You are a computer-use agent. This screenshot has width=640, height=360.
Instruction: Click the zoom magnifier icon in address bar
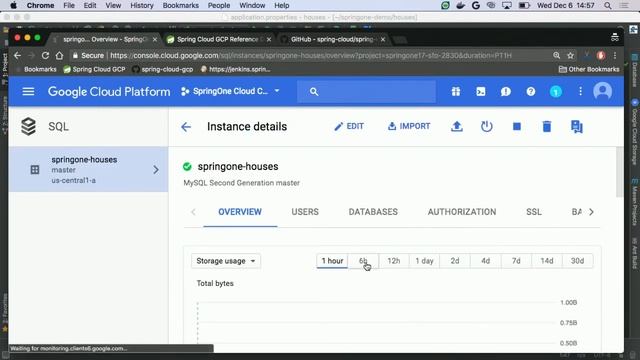[x=556, y=56]
